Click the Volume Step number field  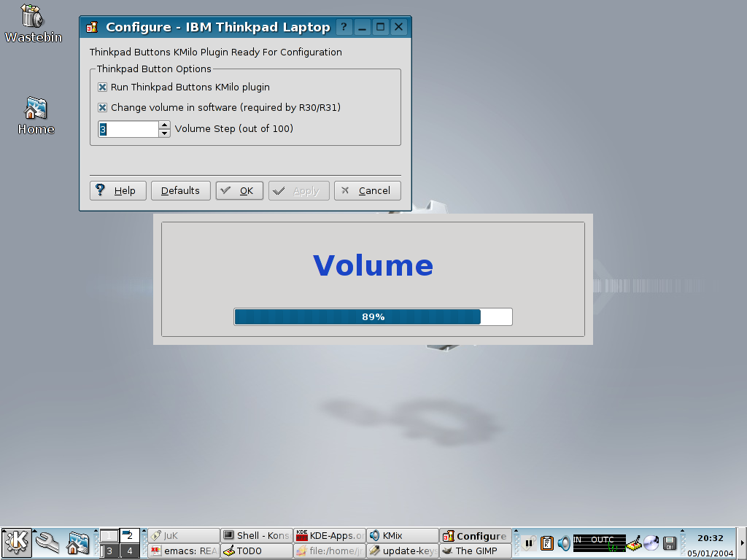[x=128, y=129]
